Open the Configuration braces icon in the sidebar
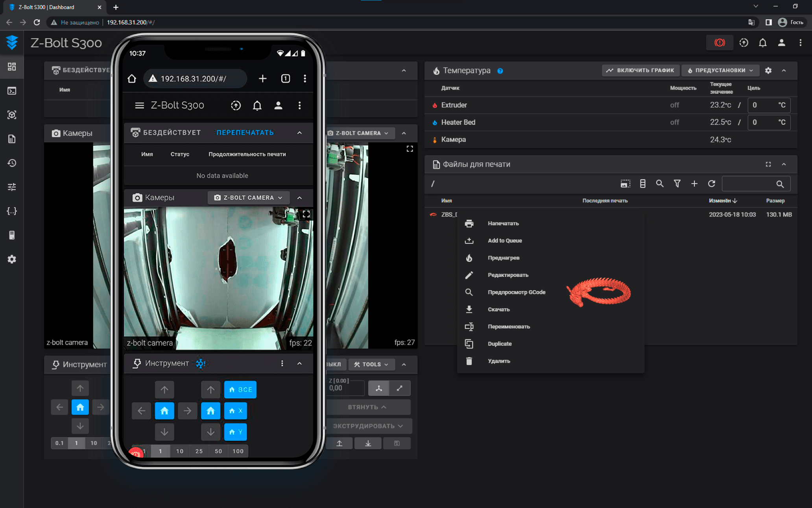 (x=12, y=211)
